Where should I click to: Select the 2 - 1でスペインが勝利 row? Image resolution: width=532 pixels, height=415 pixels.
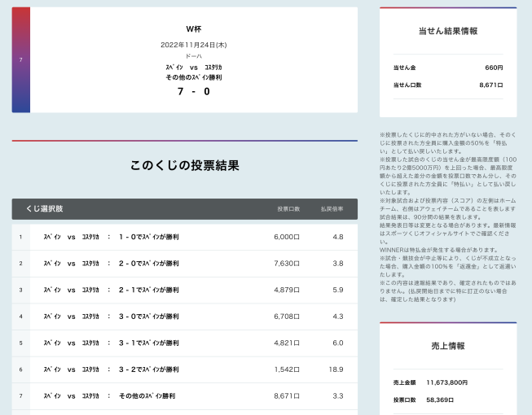(185, 290)
